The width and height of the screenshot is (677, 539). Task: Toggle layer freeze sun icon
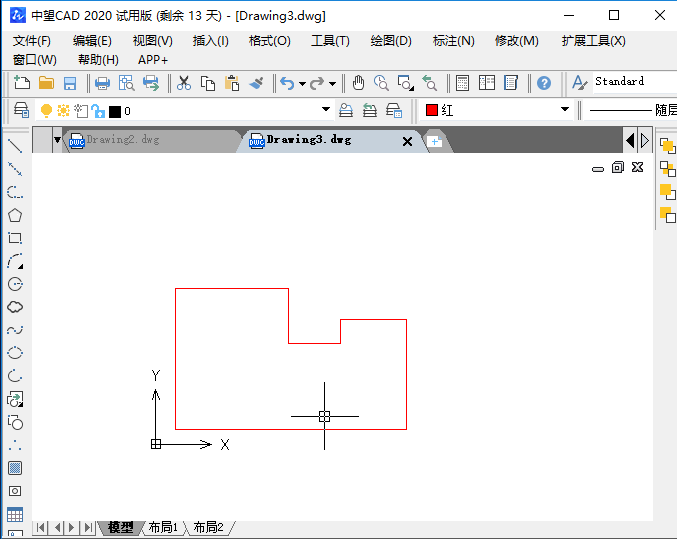[63, 111]
